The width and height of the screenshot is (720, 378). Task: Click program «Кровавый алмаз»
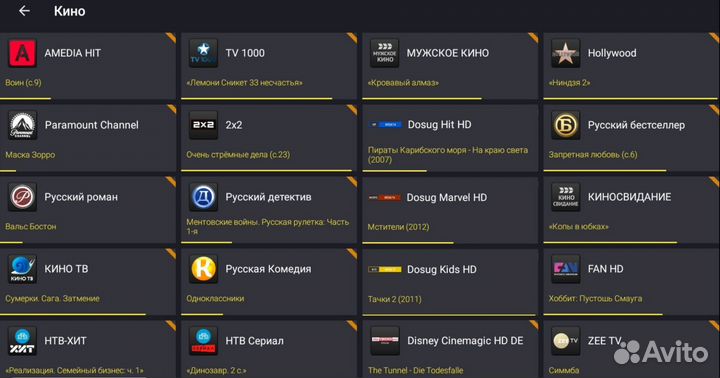coord(403,83)
